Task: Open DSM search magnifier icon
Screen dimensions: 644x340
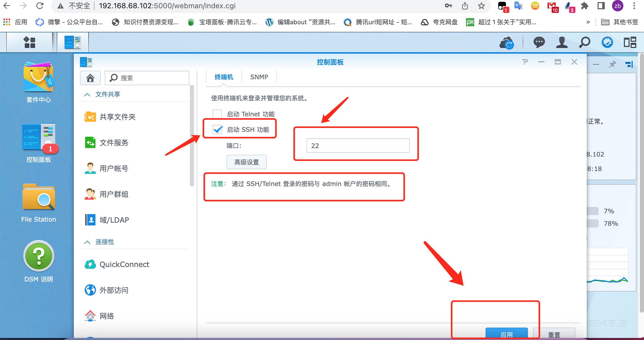Action: coord(584,42)
